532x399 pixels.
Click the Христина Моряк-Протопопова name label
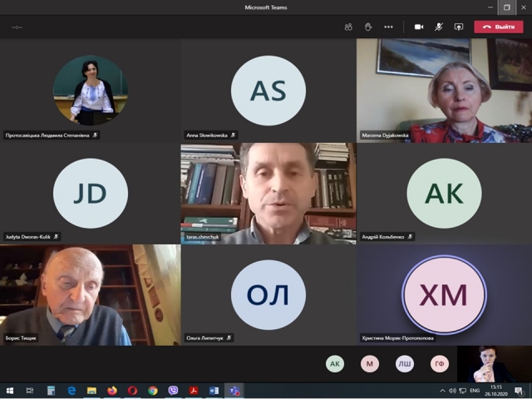point(397,337)
